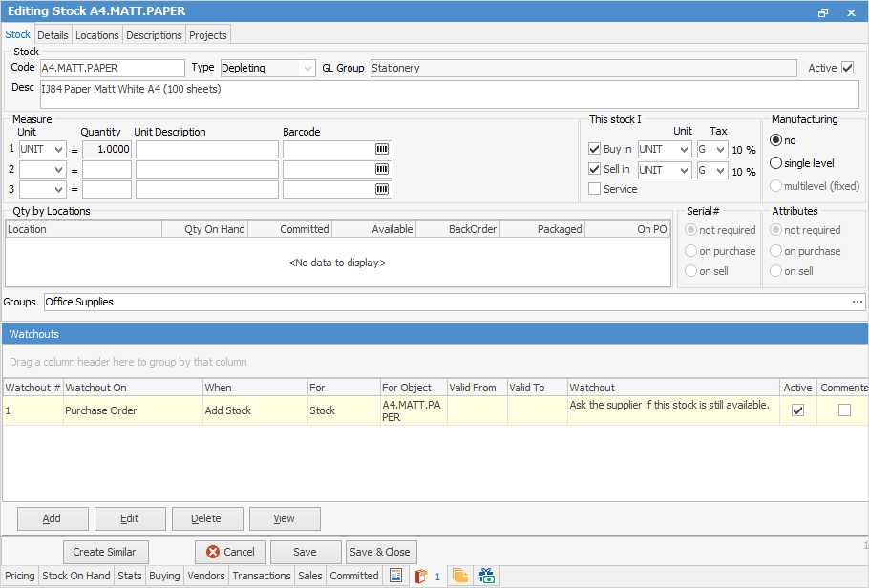Expand the Sell in unit dropdown

[x=683, y=171]
